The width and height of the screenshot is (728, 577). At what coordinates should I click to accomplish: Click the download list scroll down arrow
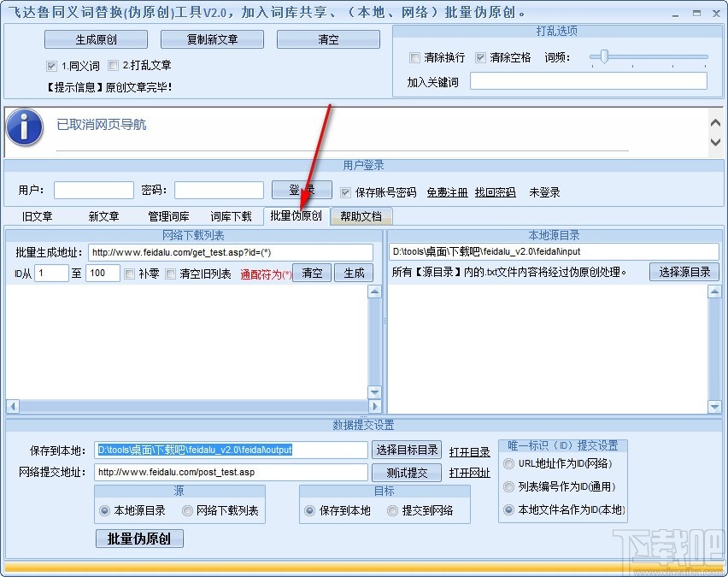[x=374, y=392]
